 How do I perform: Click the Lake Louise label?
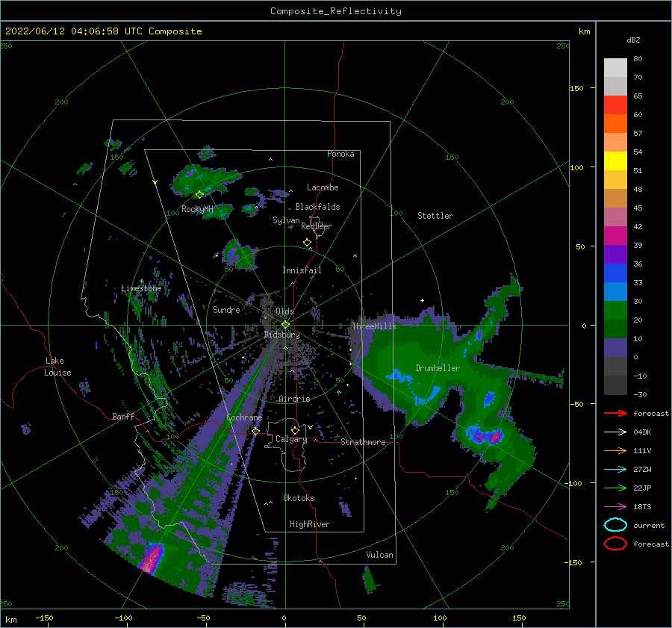[x=58, y=367]
